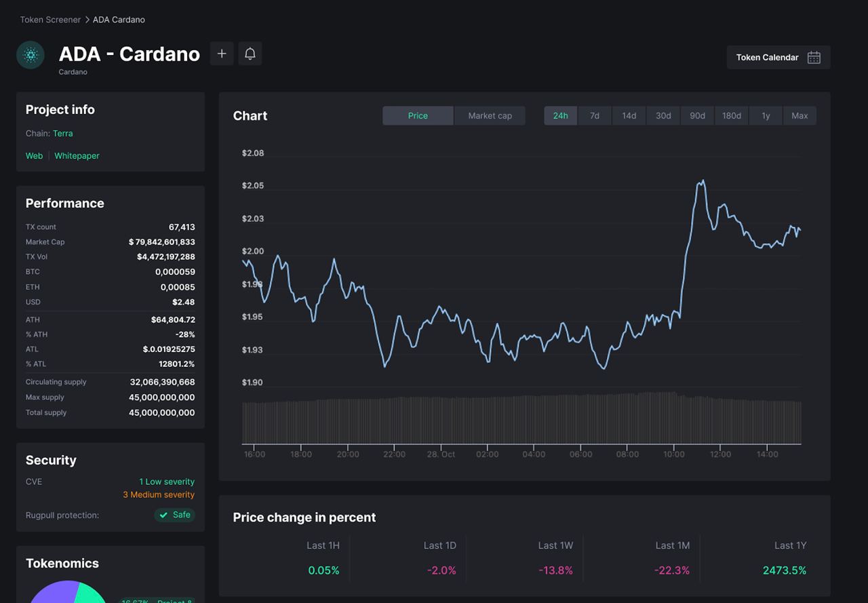868x603 pixels.
Task: Click the 1 Low severity CVE
Action: [x=167, y=482]
